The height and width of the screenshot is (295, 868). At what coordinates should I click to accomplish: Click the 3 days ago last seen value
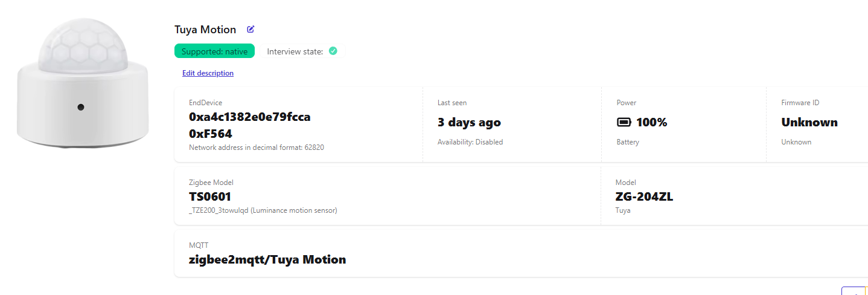coord(469,122)
